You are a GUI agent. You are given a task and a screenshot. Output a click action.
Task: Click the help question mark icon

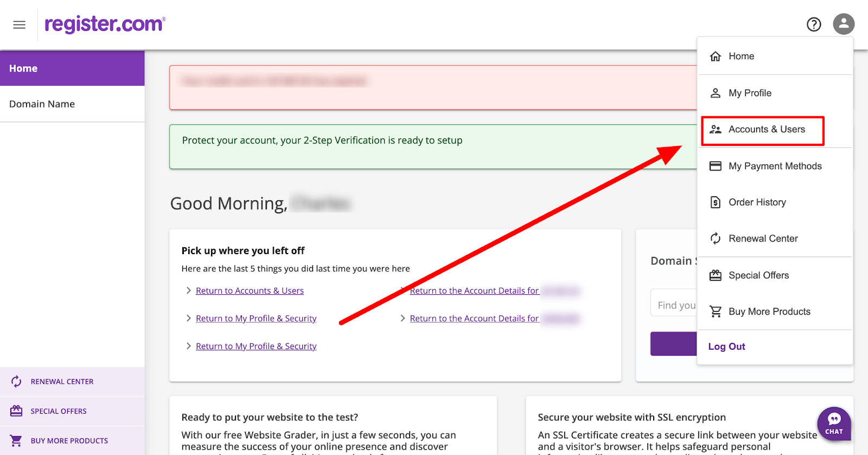pos(814,24)
